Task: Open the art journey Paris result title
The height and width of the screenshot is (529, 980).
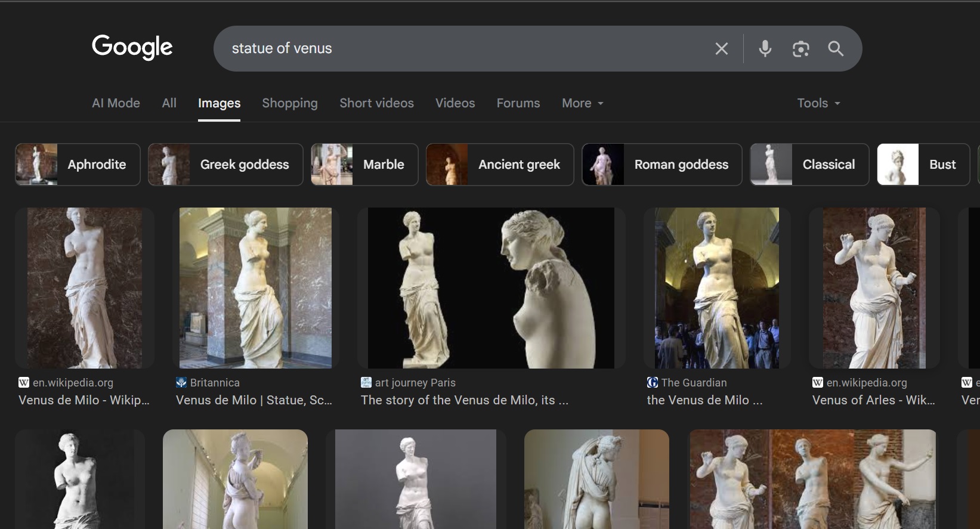Action: [464, 400]
